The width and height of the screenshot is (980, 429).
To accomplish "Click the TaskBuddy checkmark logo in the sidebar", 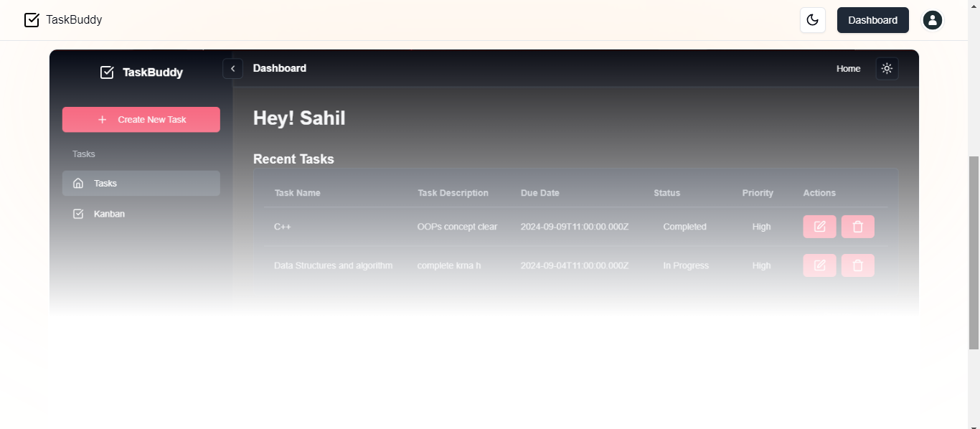I will [107, 72].
